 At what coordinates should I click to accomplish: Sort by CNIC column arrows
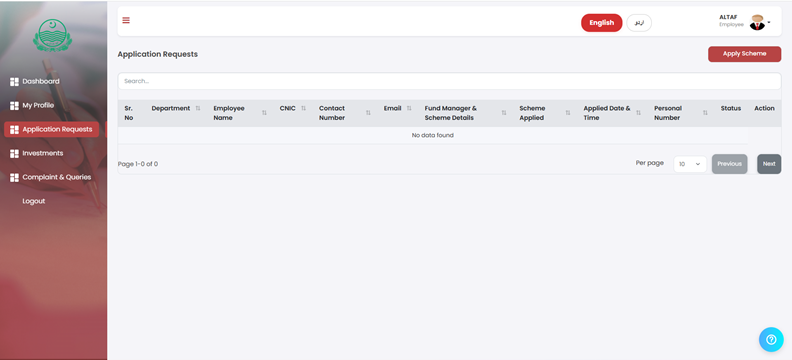304,109
